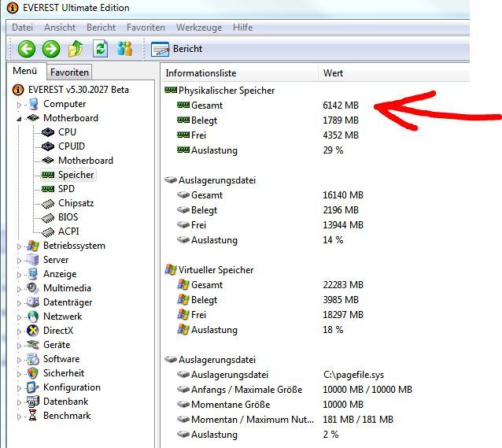Click the SPD memory module icon
The height and width of the screenshot is (448, 502).
(48, 189)
